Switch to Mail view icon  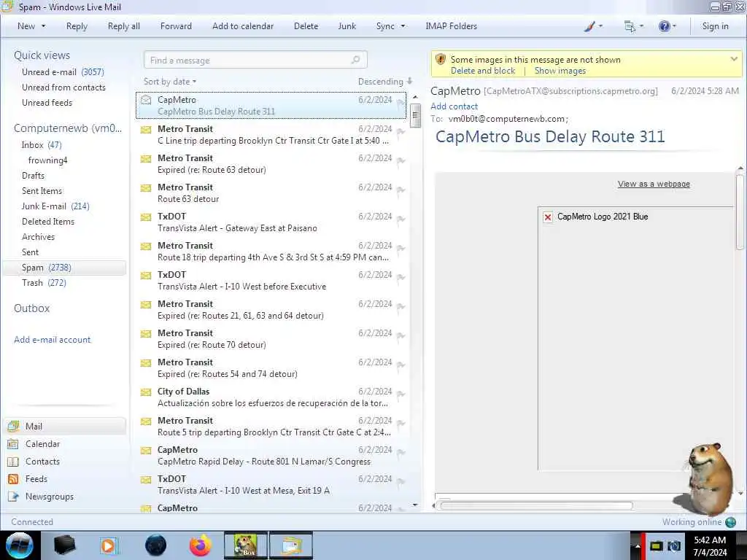tap(13, 426)
